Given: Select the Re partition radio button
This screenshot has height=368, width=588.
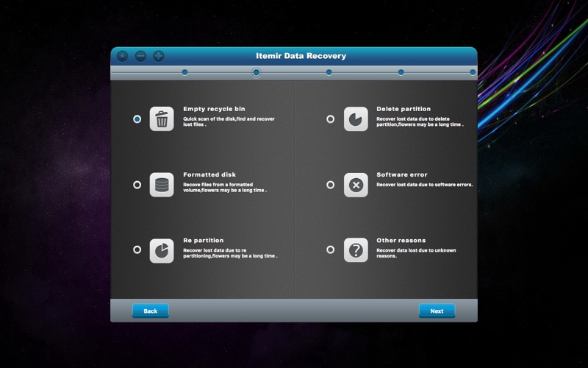Looking at the screenshot, I should tap(137, 250).
